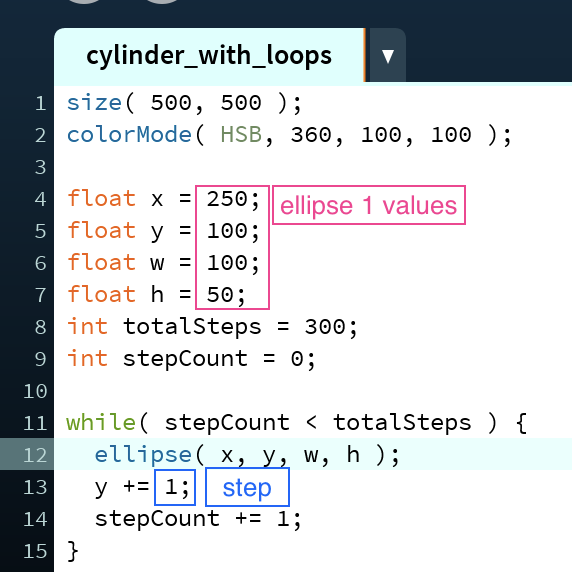Click the blue 'step' annotation label
This screenshot has width=572, height=572.
[x=247, y=487]
